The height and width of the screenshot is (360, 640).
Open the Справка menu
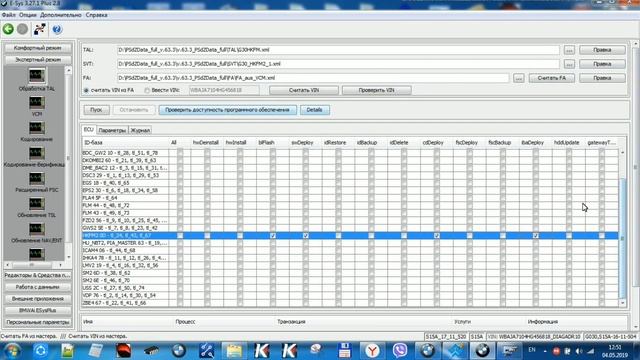coord(97,15)
